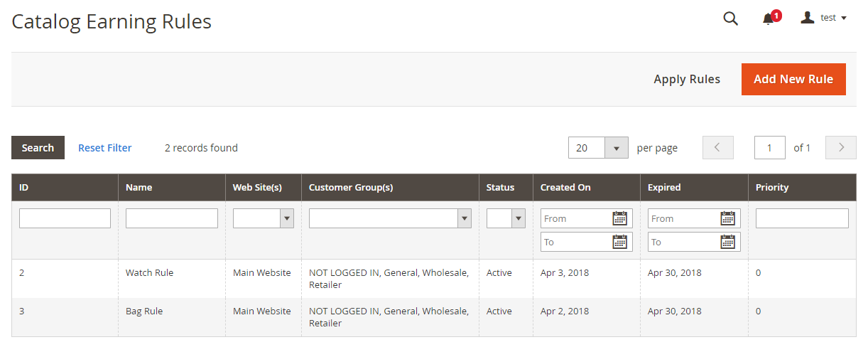Open Created On From calendar picker

(619, 218)
